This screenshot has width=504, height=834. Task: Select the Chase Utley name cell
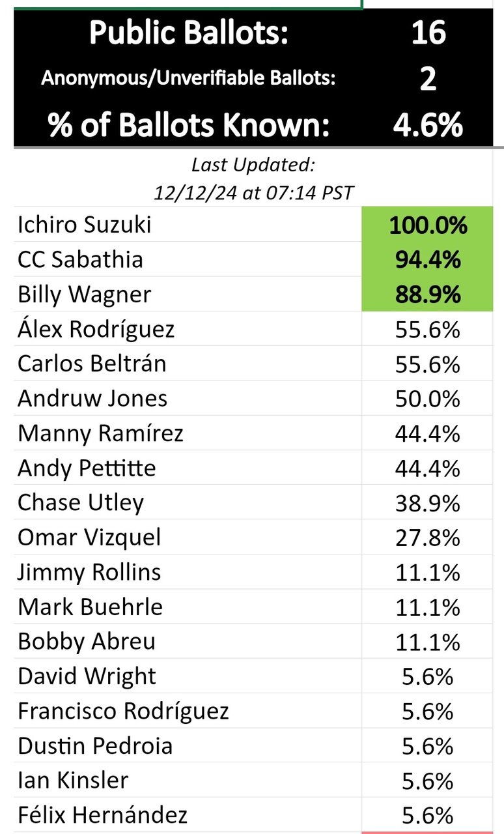188,502
